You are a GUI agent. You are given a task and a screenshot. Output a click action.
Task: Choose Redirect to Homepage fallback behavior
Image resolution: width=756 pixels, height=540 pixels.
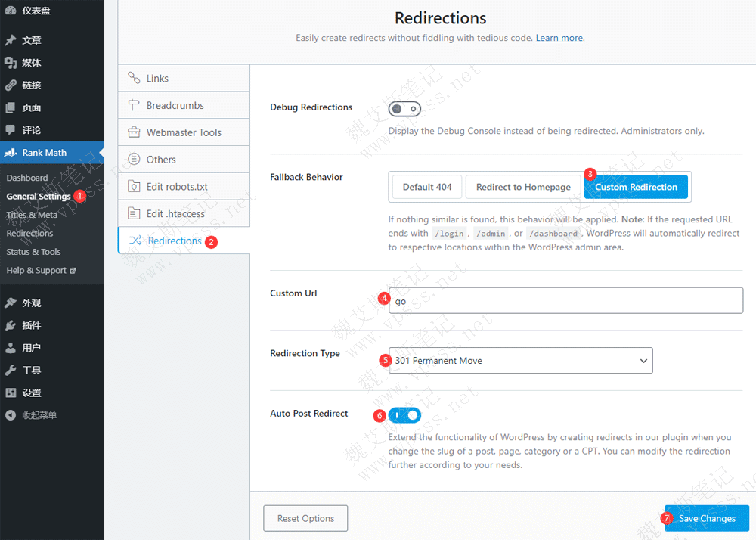tap(523, 187)
